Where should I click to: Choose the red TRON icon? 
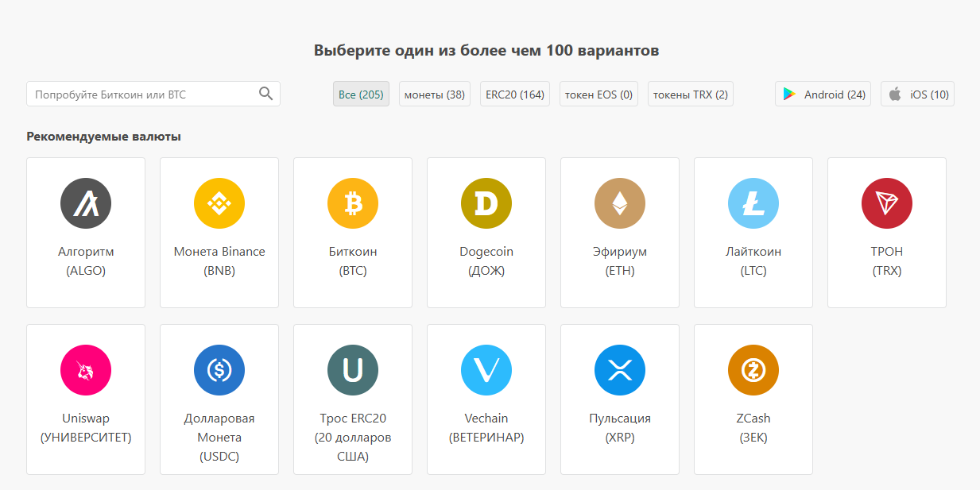(887, 203)
